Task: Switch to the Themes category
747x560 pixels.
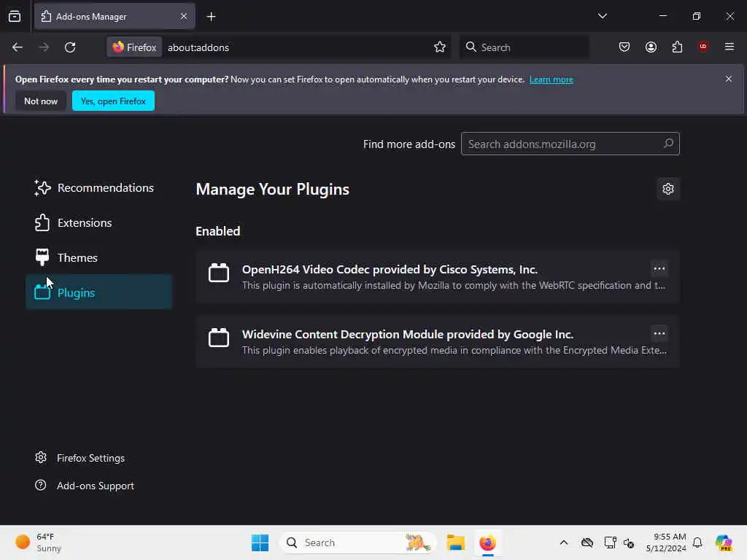Action: point(98,257)
